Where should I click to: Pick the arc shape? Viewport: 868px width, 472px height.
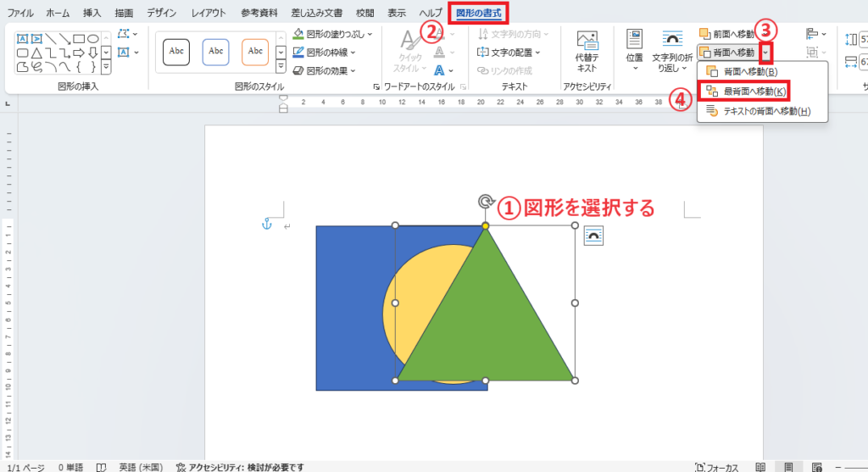51,68
